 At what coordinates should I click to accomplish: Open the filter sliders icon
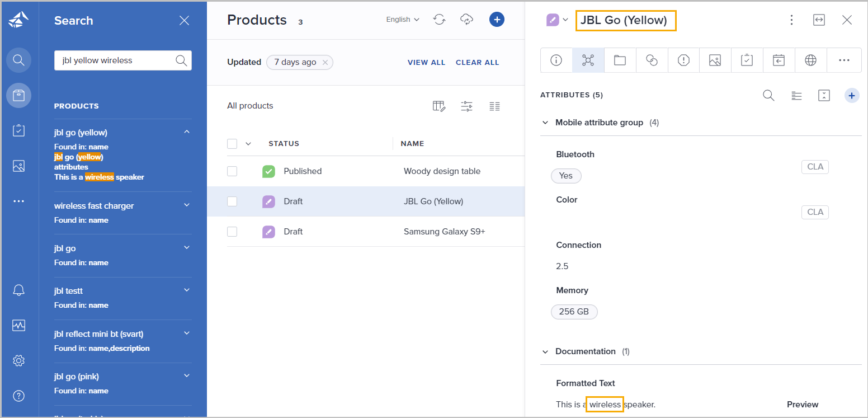click(466, 106)
